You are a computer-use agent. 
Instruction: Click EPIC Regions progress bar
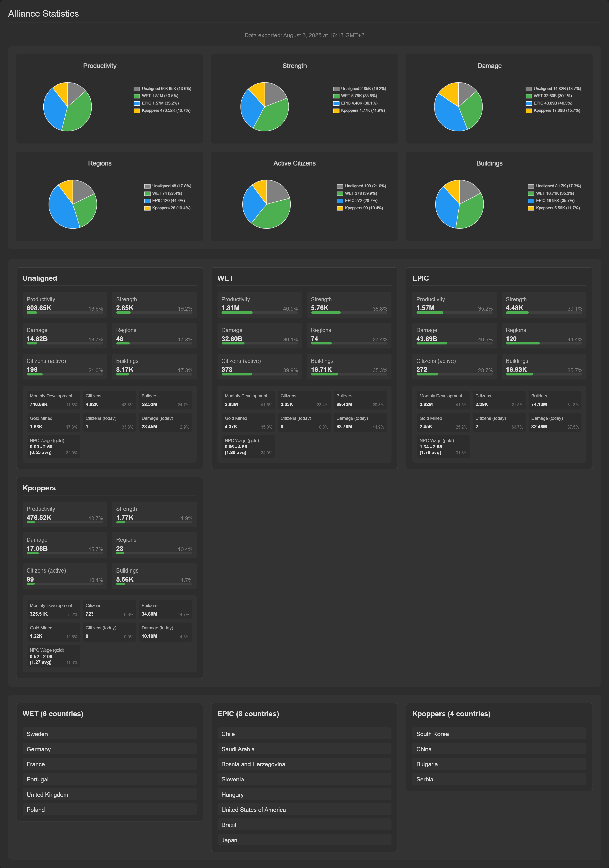(544, 343)
